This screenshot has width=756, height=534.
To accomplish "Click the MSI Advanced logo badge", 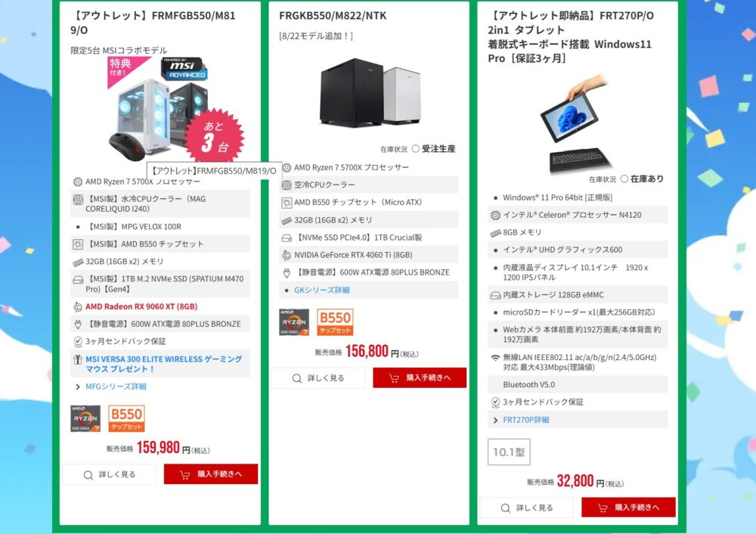I will [x=184, y=69].
